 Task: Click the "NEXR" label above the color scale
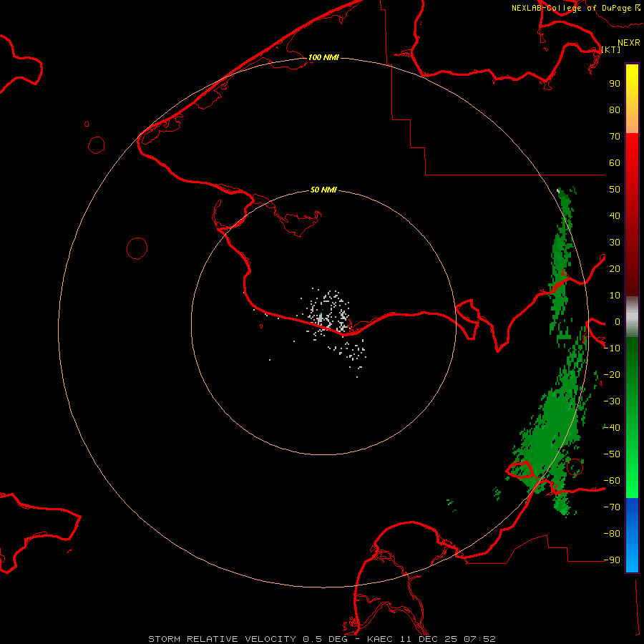point(629,43)
